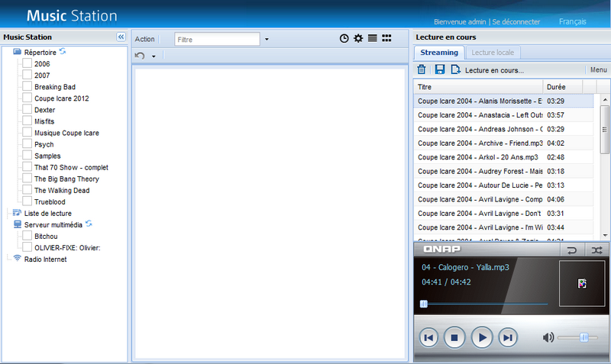This screenshot has height=364, width=611.
Task: Check the 2007 folder checkbox
Action: pyautogui.click(x=27, y=75)
